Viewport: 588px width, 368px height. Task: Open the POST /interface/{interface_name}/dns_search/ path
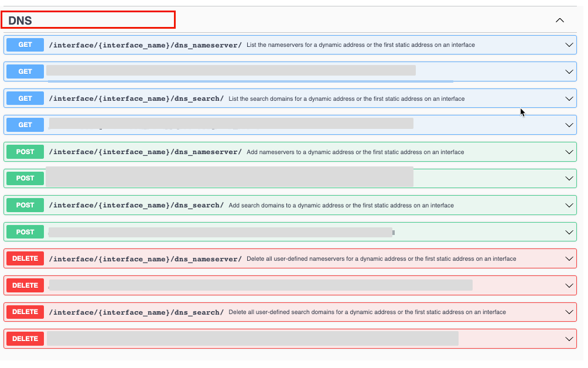136,205
